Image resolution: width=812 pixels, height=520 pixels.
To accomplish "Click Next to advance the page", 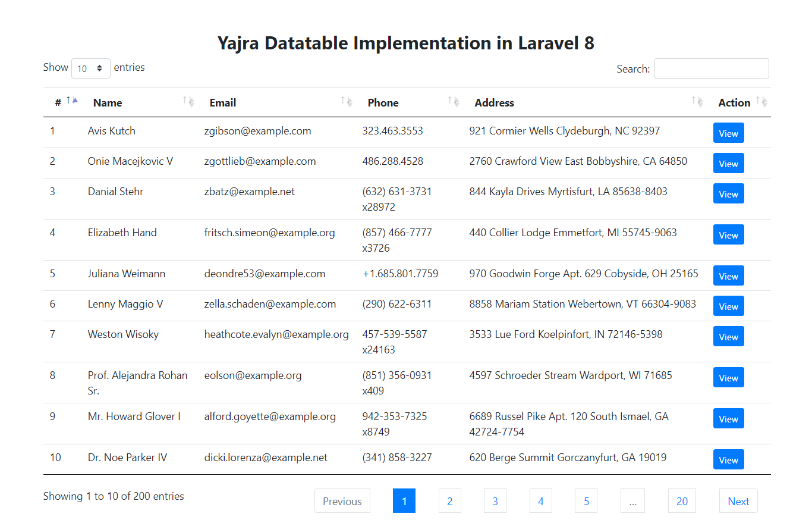I will coord(738,500).
